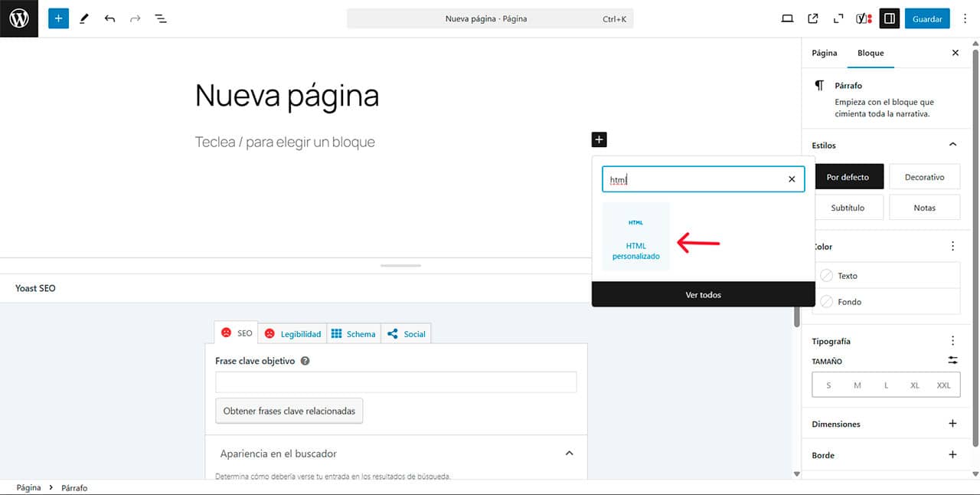
Task: Click Página in the bottom breadcrumb
Action: 28,487
